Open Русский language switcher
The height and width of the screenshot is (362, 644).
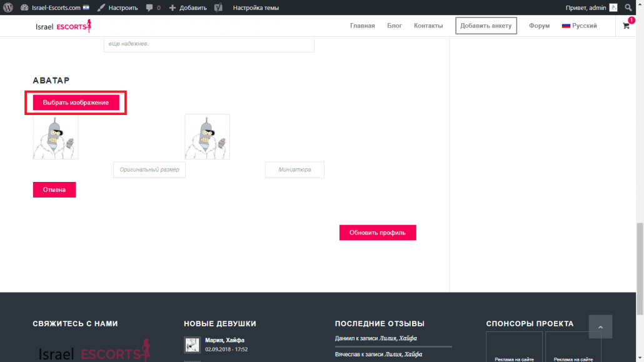tap(579, 26)
